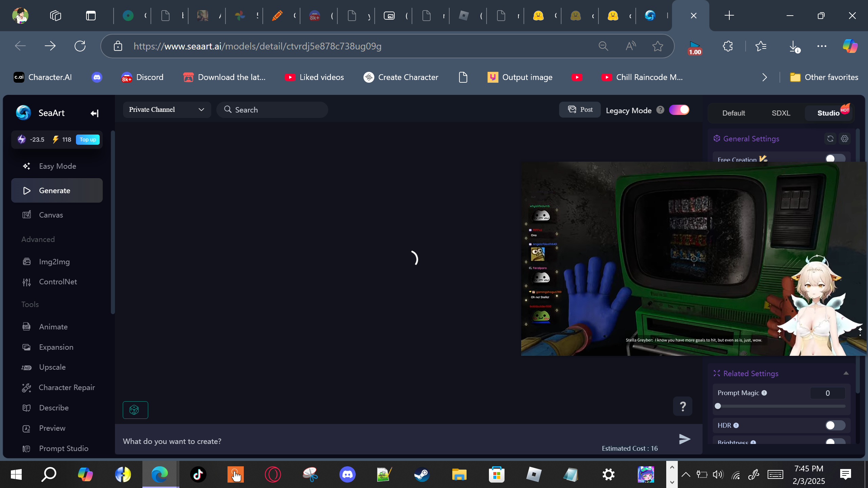Click the random dice prompt icon
868x488 pixels.
(x=135, y=410)
